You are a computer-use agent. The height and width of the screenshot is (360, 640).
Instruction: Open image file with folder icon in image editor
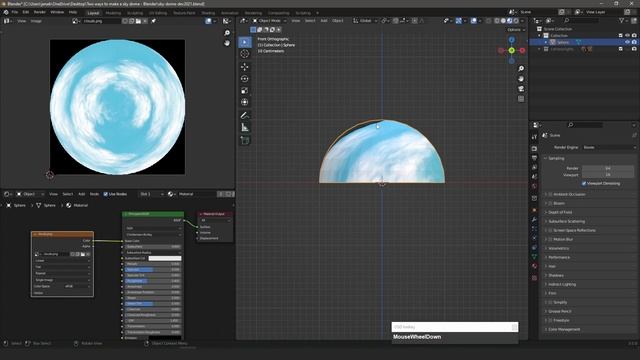pos(138,21)
